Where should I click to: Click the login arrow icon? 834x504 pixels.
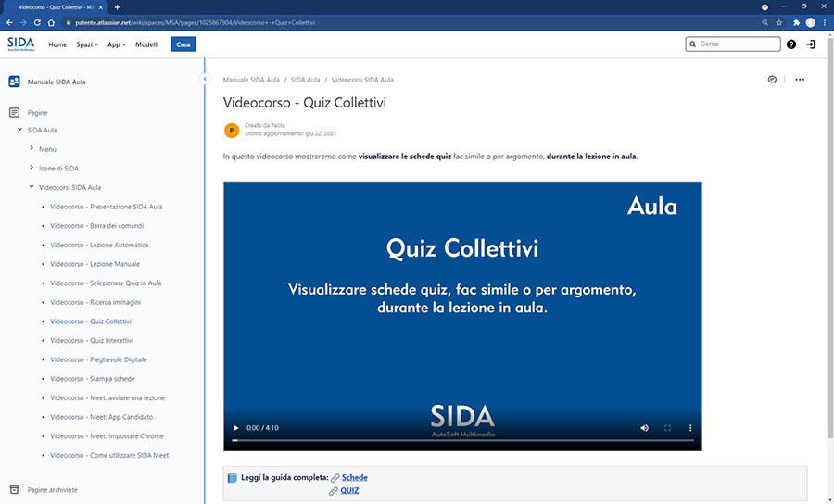(x=811, y=44)
